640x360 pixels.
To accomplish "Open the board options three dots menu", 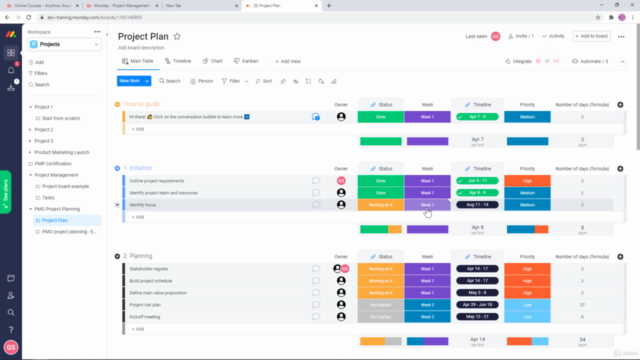I will pyautogui.click(x=621, y=36).
